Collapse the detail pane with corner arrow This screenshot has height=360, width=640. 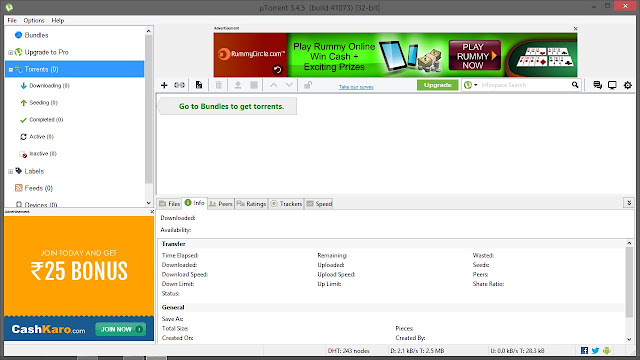(x=629, y=203)
